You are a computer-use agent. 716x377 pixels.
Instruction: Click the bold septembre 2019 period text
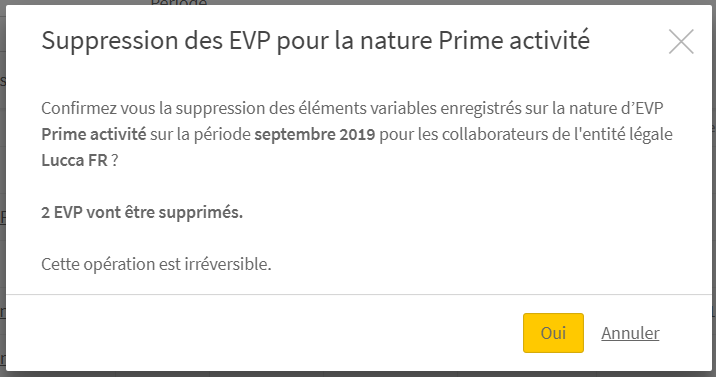pos(315,134)
